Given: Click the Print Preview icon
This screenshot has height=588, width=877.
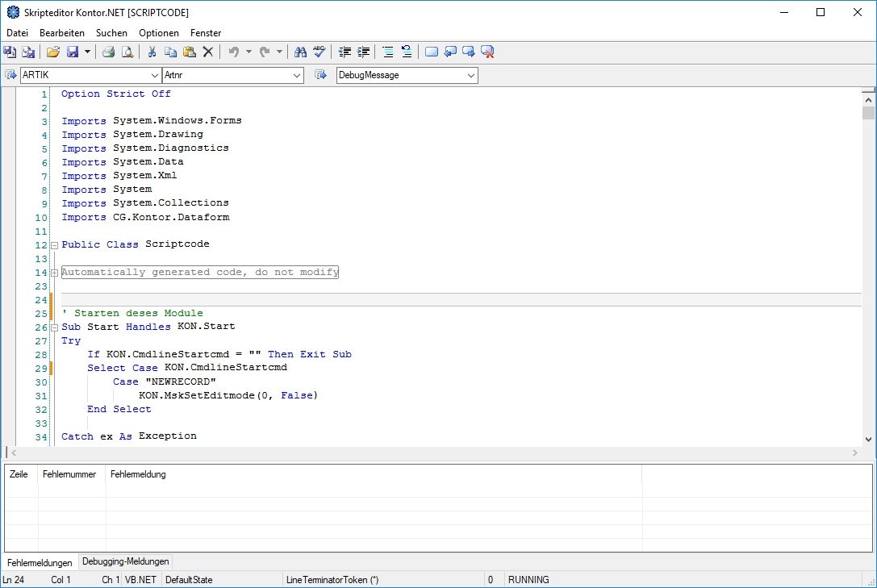Looking at the screenshot, I should (x=127, y=52).
